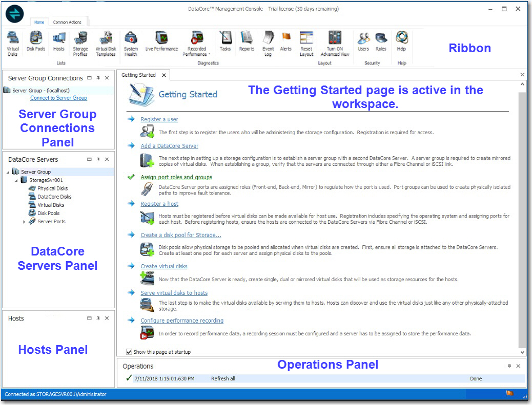Select Physical Disks tree item
Screen dimensions: 532x405
pos(53,188)
